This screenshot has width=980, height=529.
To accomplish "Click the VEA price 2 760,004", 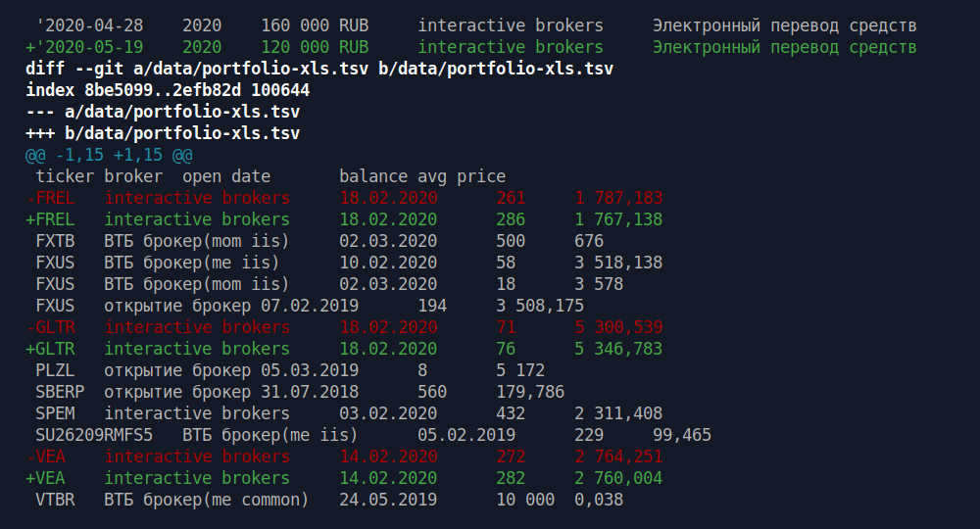I will [x=618, y=478].
